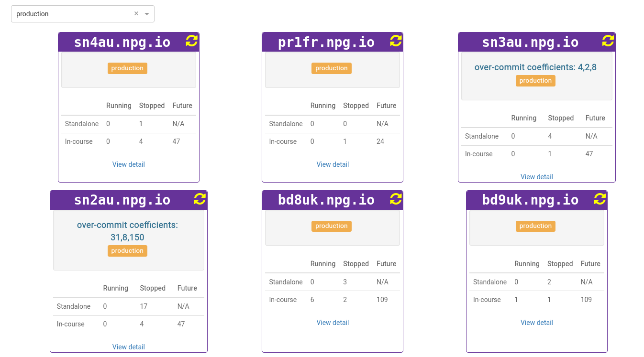Open View detail for sn4au.npg.io
The image size is (644, 357).
coord(129,164)
